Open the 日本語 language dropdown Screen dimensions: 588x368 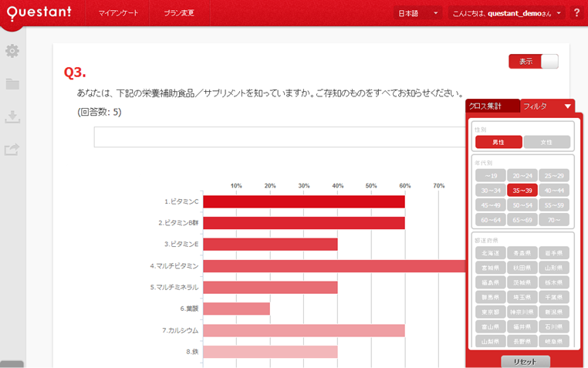click(x=417, y=13)
